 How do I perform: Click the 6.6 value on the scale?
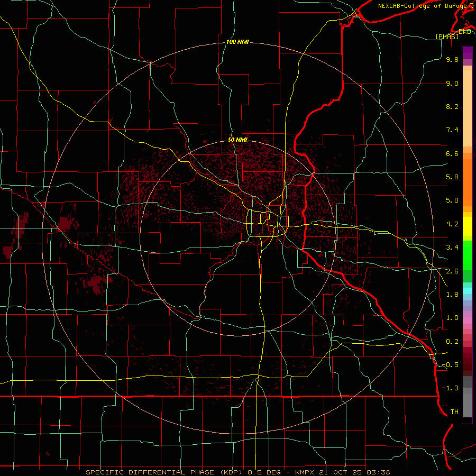tap(452, 153)
